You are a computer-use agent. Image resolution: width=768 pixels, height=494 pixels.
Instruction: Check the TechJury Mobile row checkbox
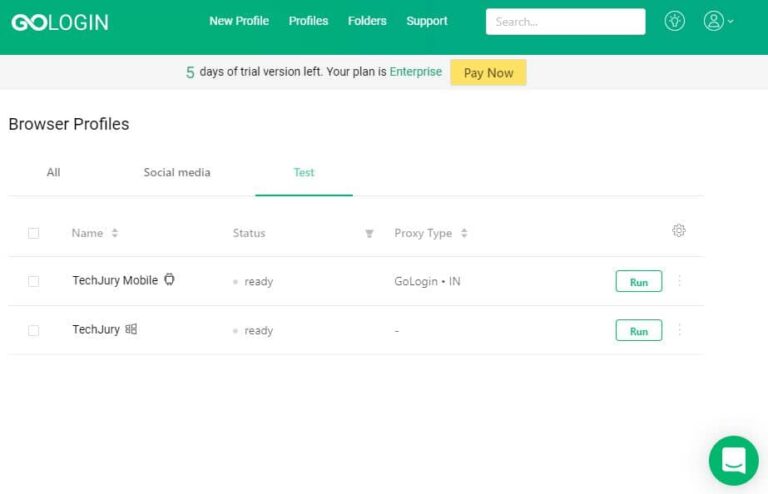click(x=33, y=282)
